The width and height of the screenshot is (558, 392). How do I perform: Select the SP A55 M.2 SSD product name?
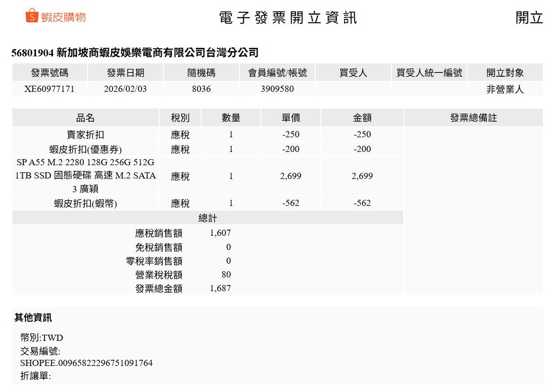tap(85, 176)
